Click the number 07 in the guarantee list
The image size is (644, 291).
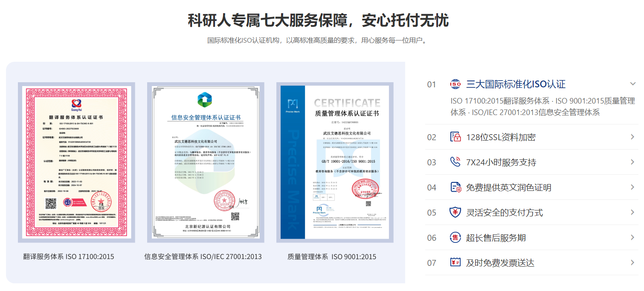click(x=432, y=263)
